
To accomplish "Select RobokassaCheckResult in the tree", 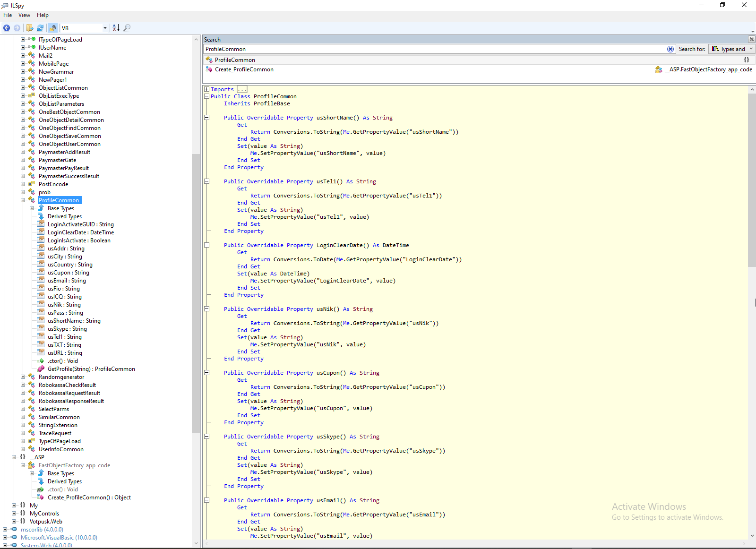I will coord(67,385).
